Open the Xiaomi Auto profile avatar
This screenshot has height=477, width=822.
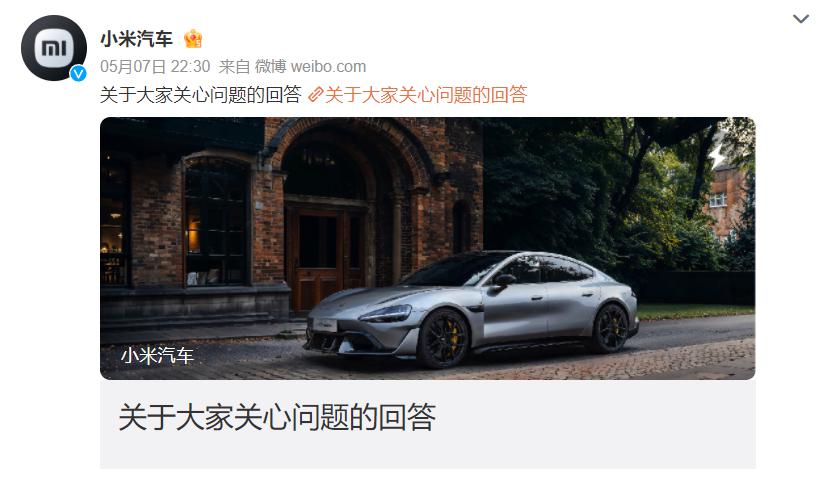tap(53, 48)
